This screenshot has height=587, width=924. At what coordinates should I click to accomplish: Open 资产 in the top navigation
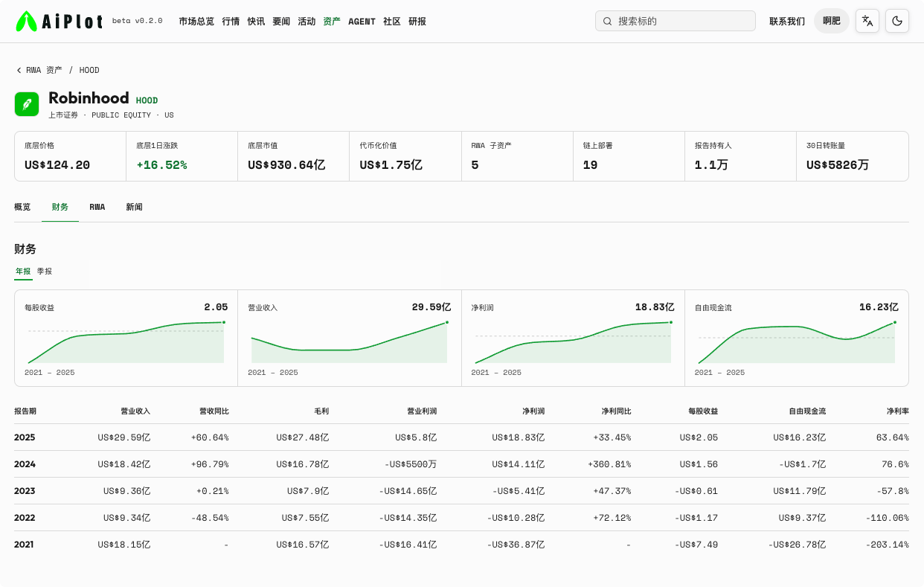[x=332, y=22]
